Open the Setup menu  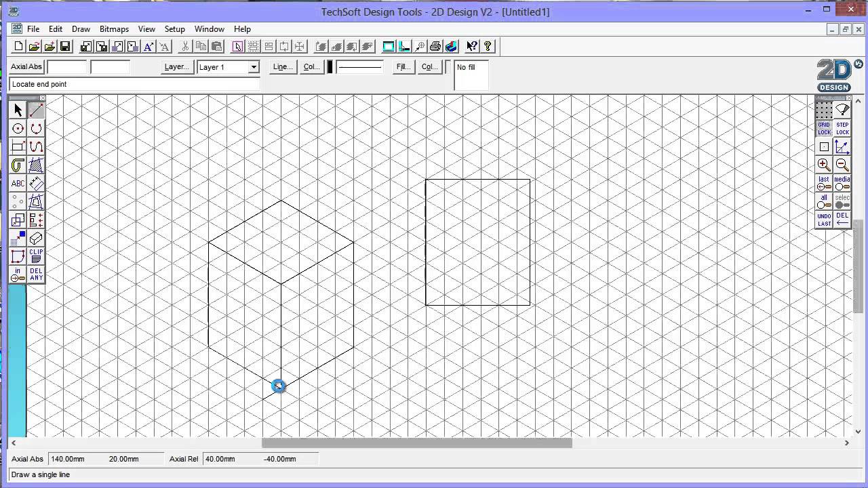point(174,29)
